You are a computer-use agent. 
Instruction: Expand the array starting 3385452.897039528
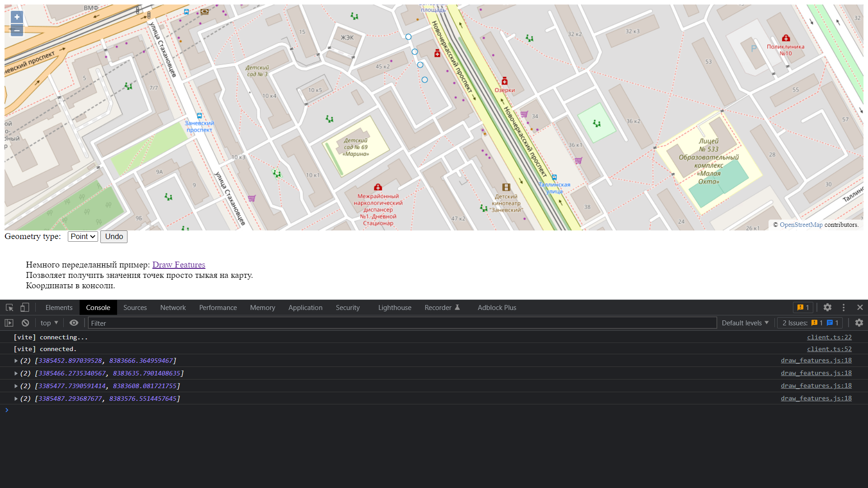tap(16, 361)
